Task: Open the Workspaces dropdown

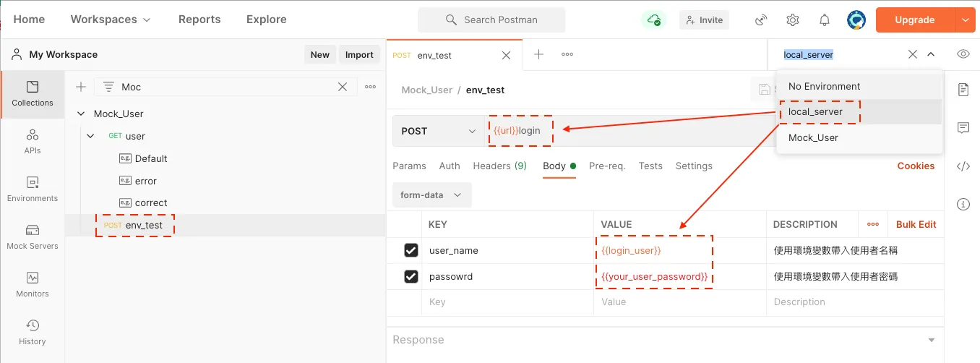Action: coord(111,20)
